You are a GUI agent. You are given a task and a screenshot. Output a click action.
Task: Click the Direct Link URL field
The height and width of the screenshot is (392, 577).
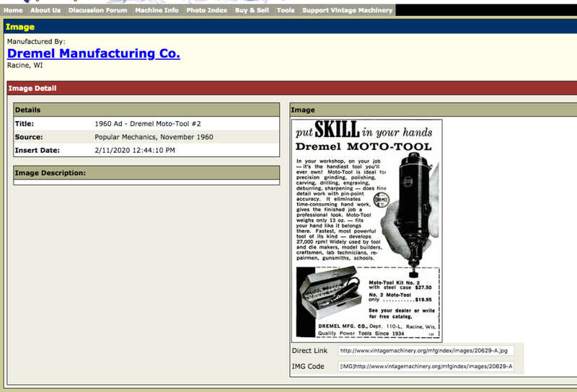click(x=426, y=351)
